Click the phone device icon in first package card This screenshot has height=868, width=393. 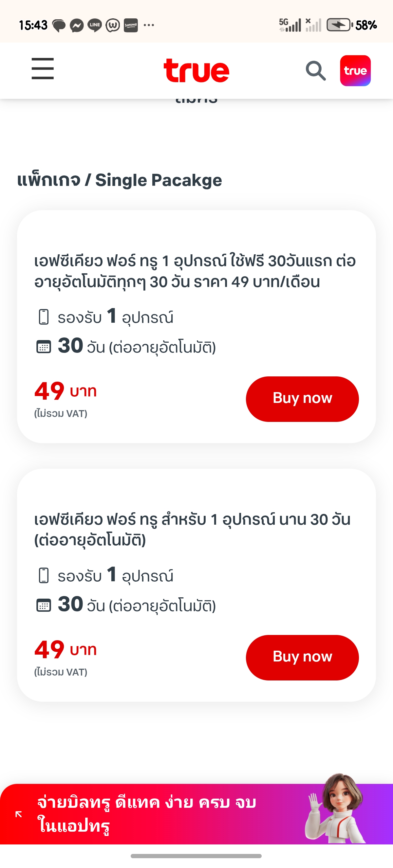tap(44, 317)
